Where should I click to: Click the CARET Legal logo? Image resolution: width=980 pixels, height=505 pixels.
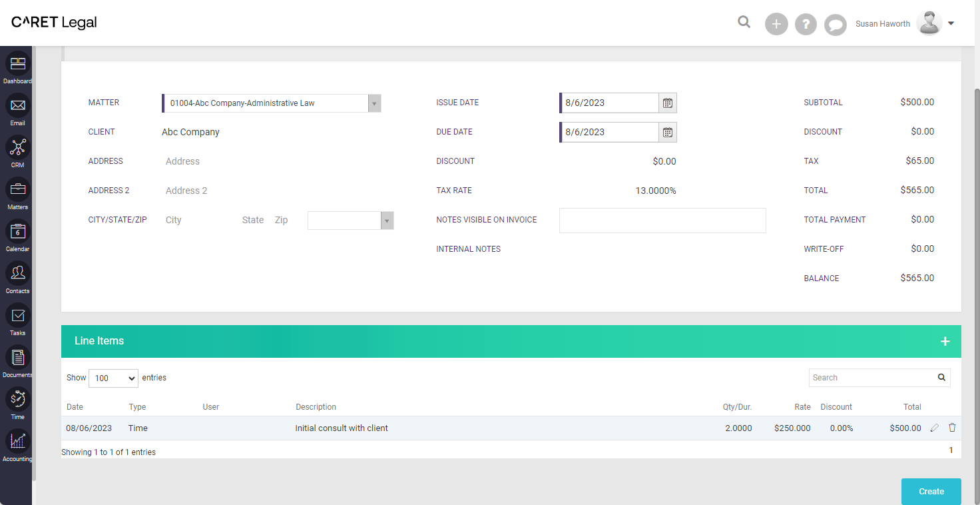[54, 23]
